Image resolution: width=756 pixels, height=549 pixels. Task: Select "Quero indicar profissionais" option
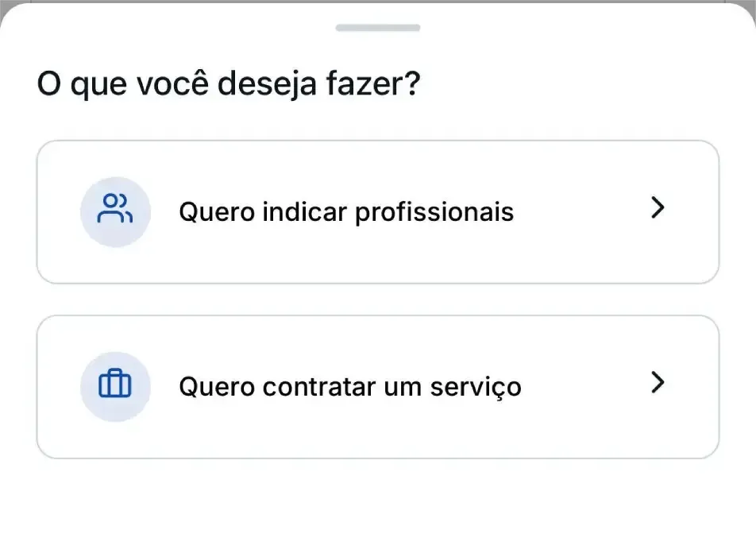click(x=377, y=212)
